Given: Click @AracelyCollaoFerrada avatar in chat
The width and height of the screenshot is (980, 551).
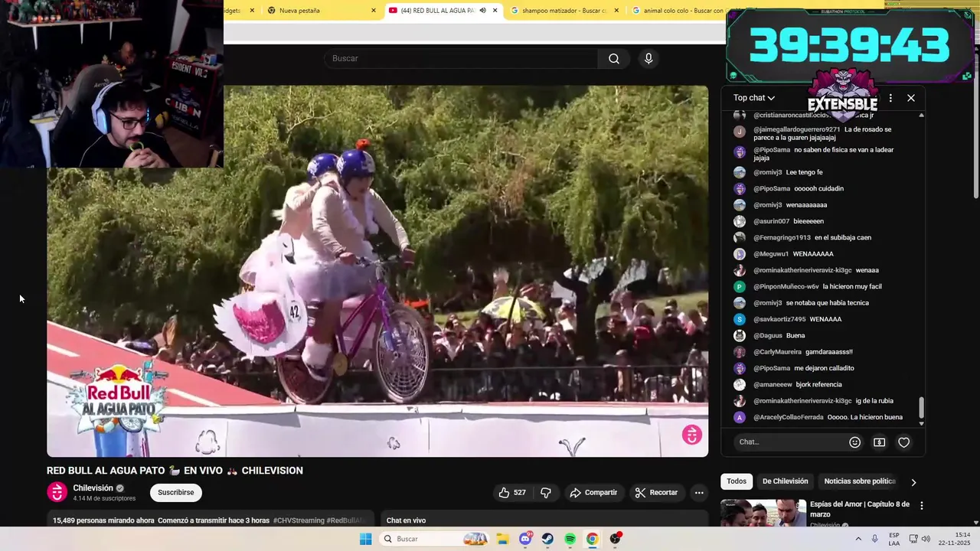Looking at the screenshot, I should coord(740,417).
